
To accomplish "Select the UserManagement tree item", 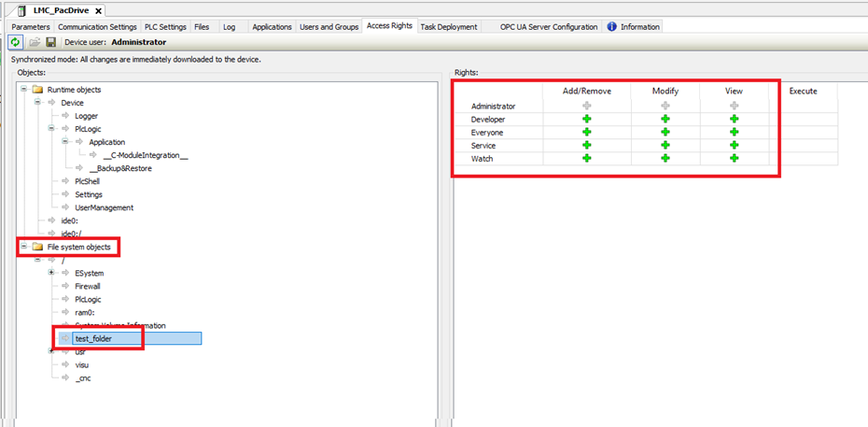I will click(104, 207).
